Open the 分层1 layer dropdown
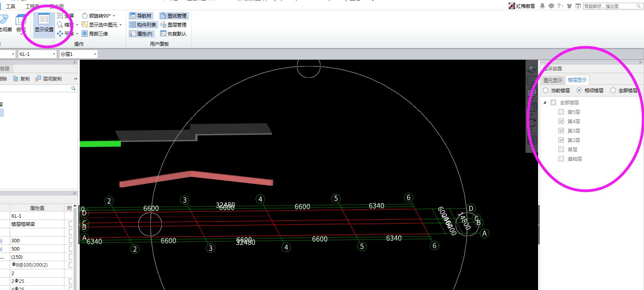 click(95, 54)
